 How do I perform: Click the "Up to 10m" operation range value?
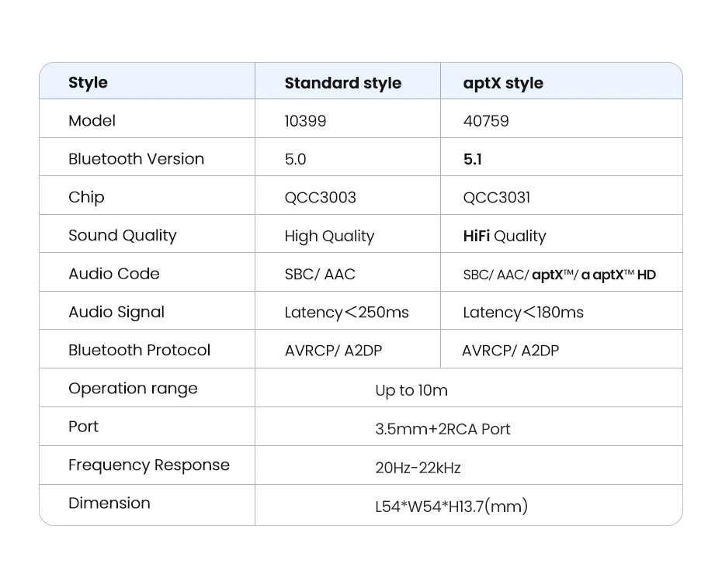(411, 390)
